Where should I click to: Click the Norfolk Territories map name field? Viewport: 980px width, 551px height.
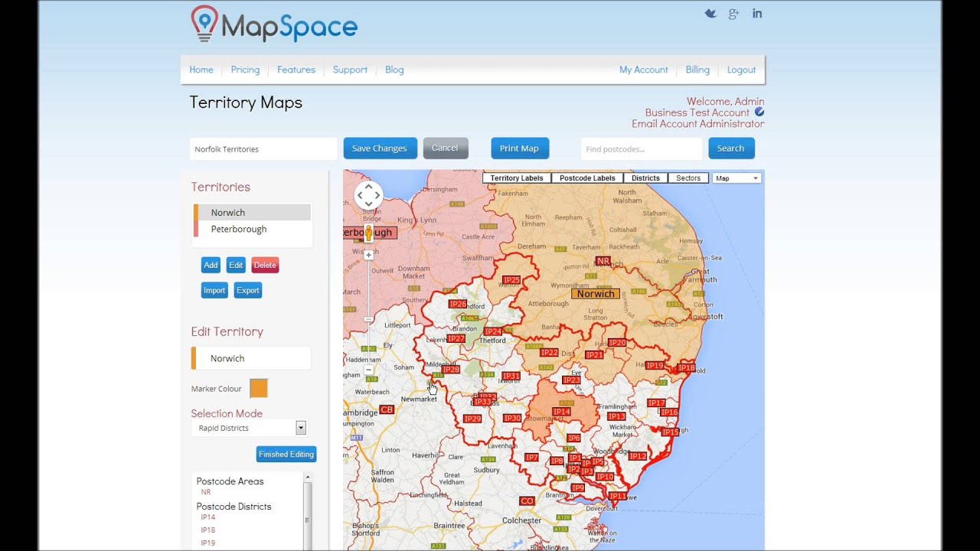tap(263, 149)
